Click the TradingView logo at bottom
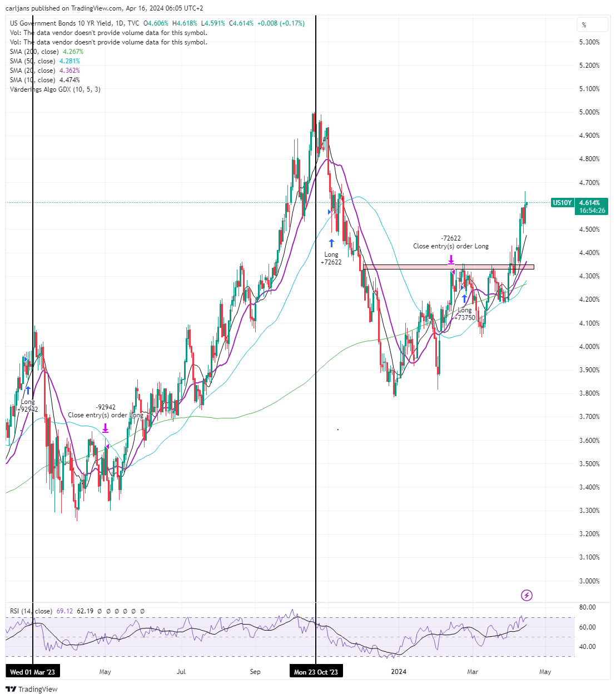The height and width of the screenshot is (699, 616). tap(32, 689)
